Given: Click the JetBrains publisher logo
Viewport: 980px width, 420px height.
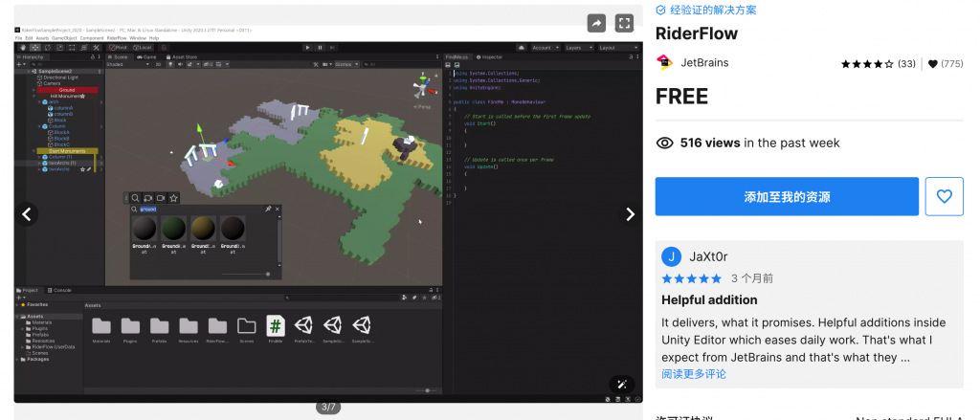Looking at the screenshot, I should [664, 62].
